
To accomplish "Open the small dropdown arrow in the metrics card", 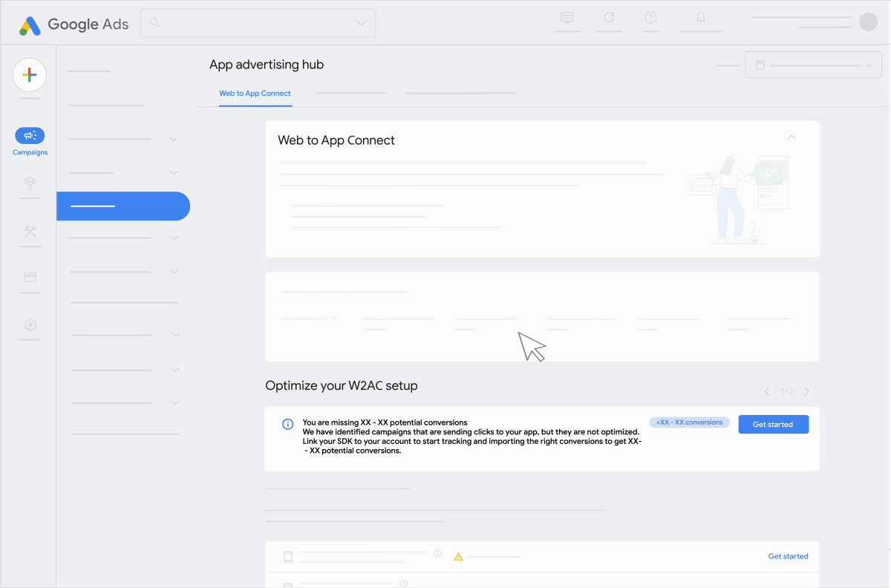I will [x=333, y=318].
